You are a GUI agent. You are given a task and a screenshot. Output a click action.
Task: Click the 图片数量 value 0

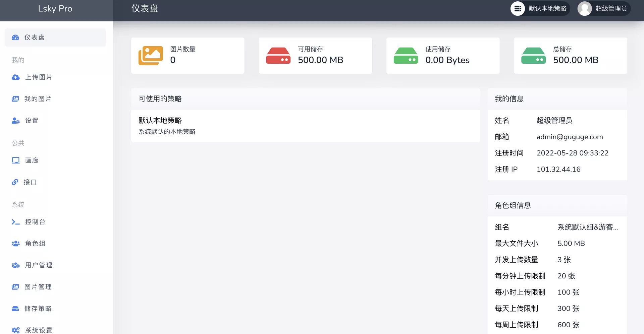173,60
